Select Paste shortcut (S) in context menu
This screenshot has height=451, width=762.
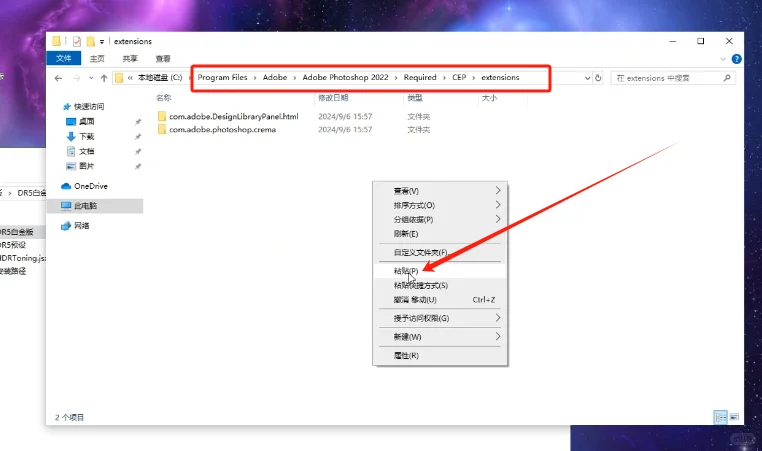point(440,285)
